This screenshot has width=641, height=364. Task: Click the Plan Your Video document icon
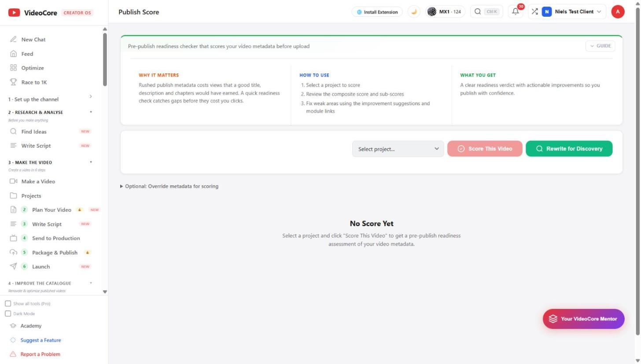click(13, 210)
